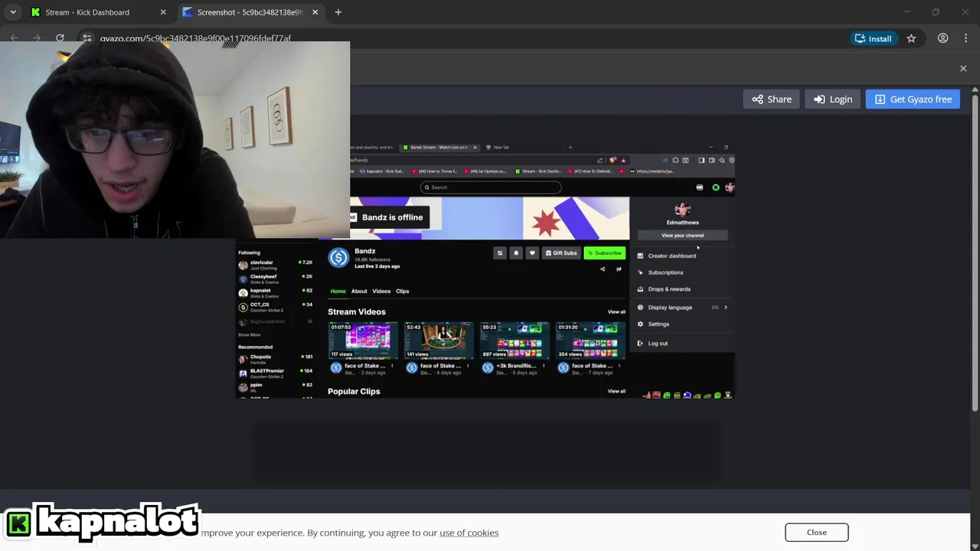
Task: Click View all next to Stream Videos
Action: point(616,312)
